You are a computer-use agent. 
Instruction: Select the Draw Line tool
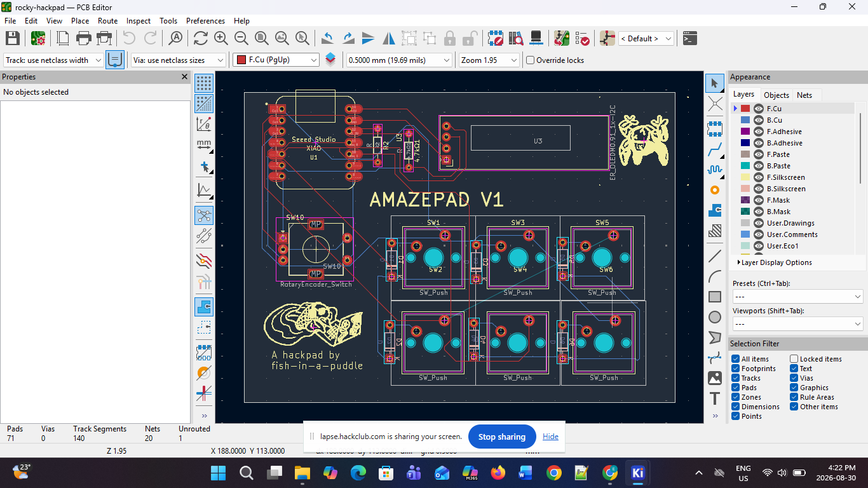click(715, 256)
